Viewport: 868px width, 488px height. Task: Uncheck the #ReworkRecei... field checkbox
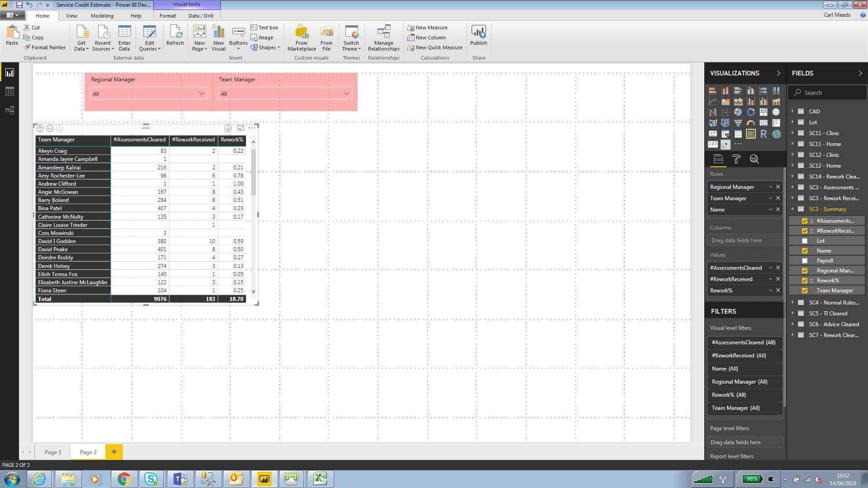[805, 231]
